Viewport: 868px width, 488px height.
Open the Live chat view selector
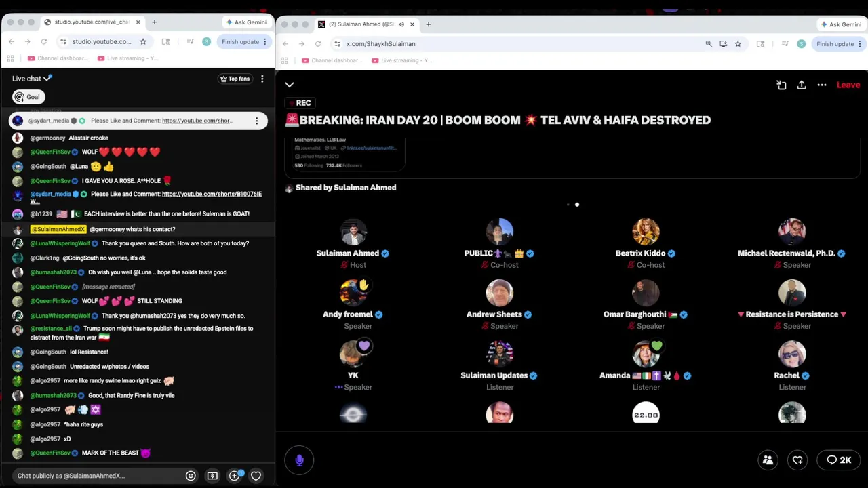coord(32,79)
